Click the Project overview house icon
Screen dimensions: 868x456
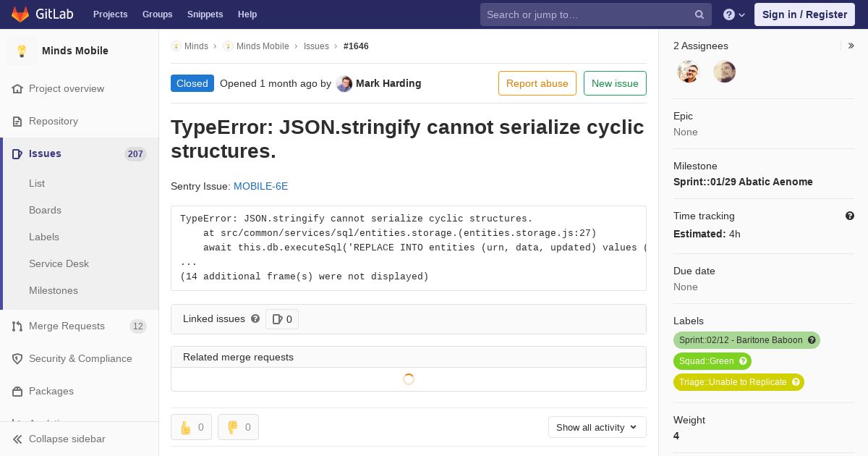[x=17, y=88]
